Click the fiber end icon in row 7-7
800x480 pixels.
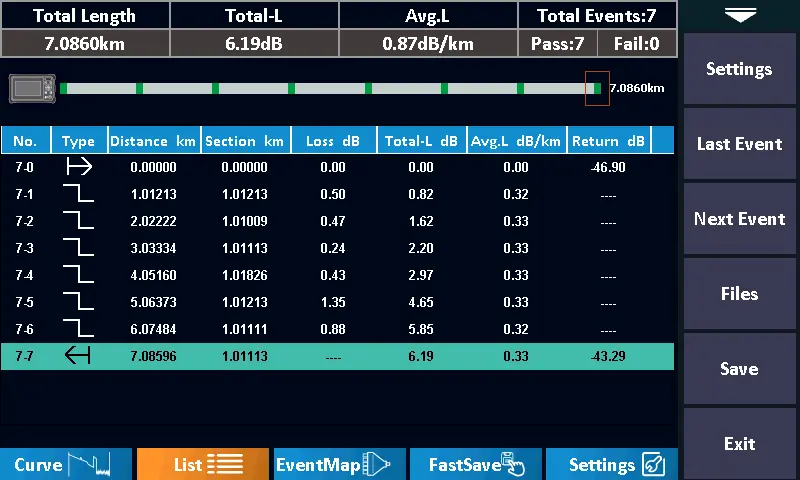coord(78,356)
